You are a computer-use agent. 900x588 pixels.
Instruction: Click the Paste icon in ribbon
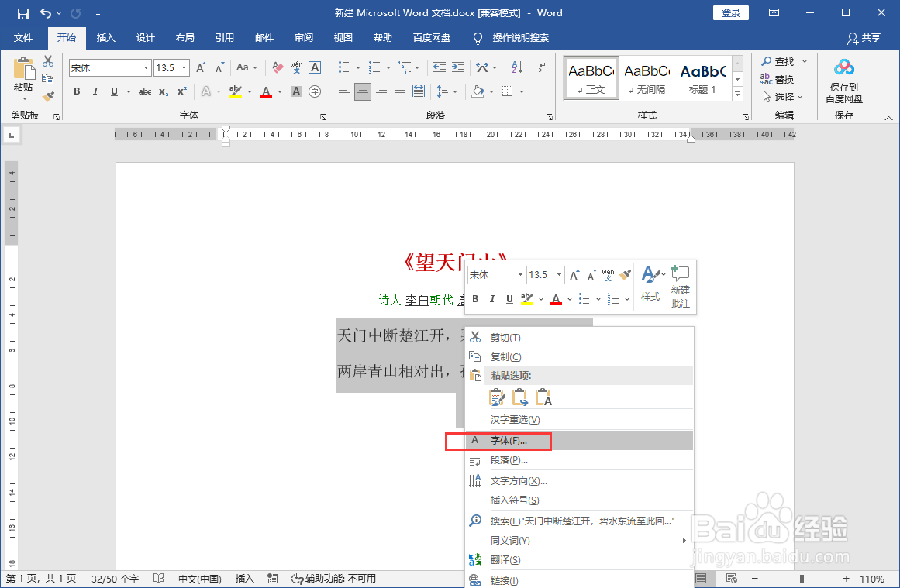[23, 69]
